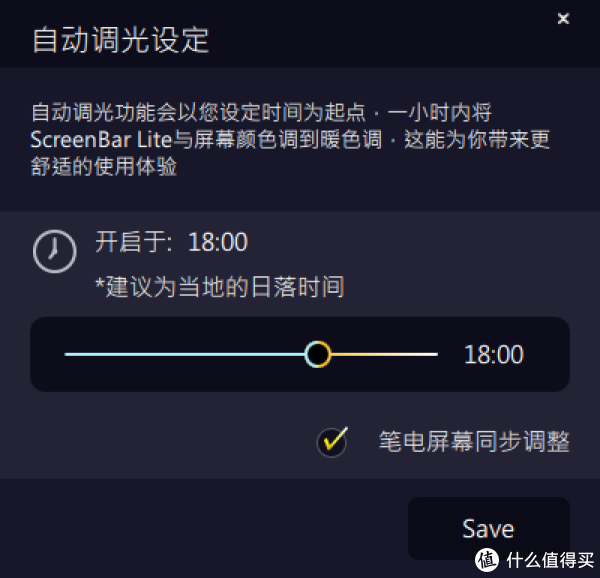Save the auto dimming settings
This screenshot has width=600, height=578.
point(489,529)
